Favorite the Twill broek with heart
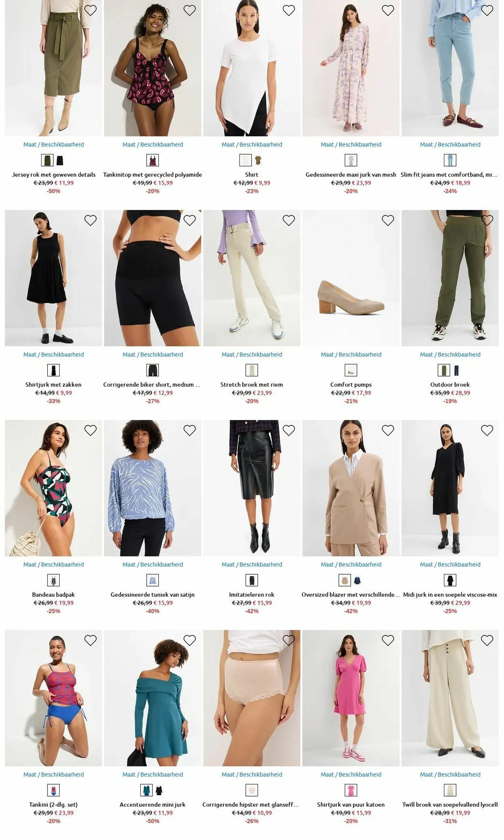 487,640
